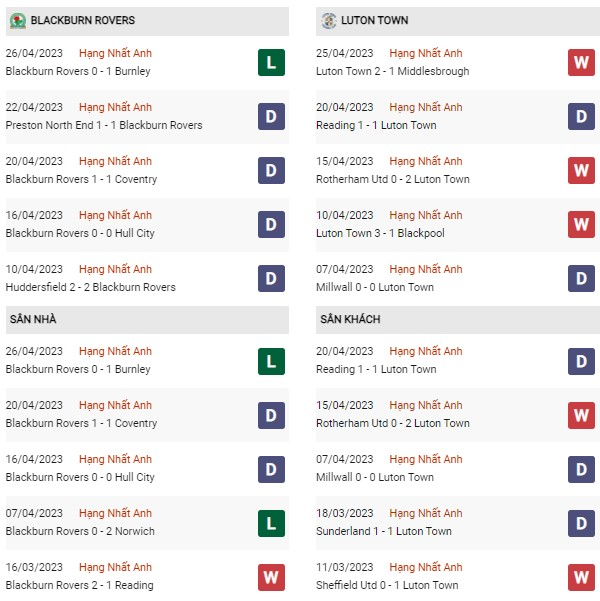The height and width of the screenshot is (601, 600).
Task: Click the W badge for Luton Town 2-1 Middlesbrough
Action: click(582, 63)
